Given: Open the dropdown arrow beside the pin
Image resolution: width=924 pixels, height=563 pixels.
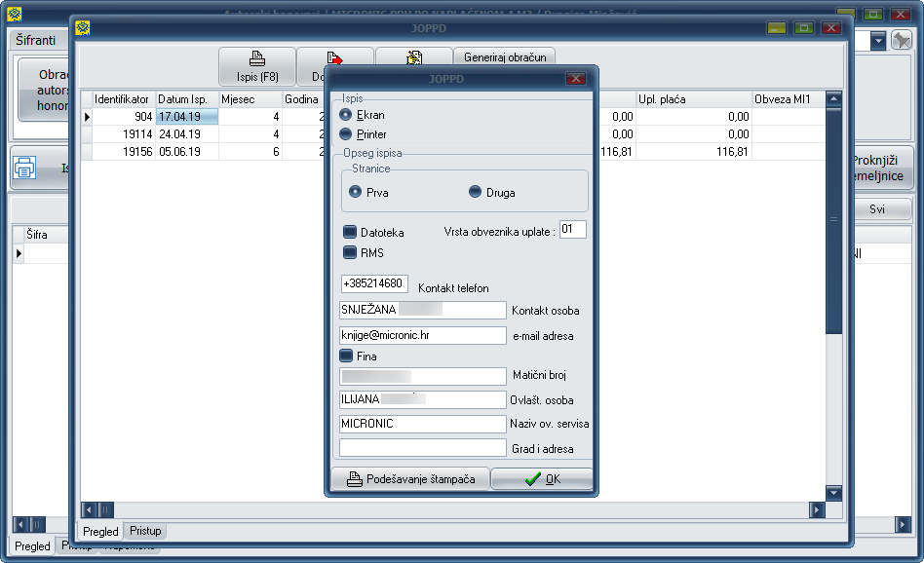Looking at the screenshot, I should tap(877, 41).
